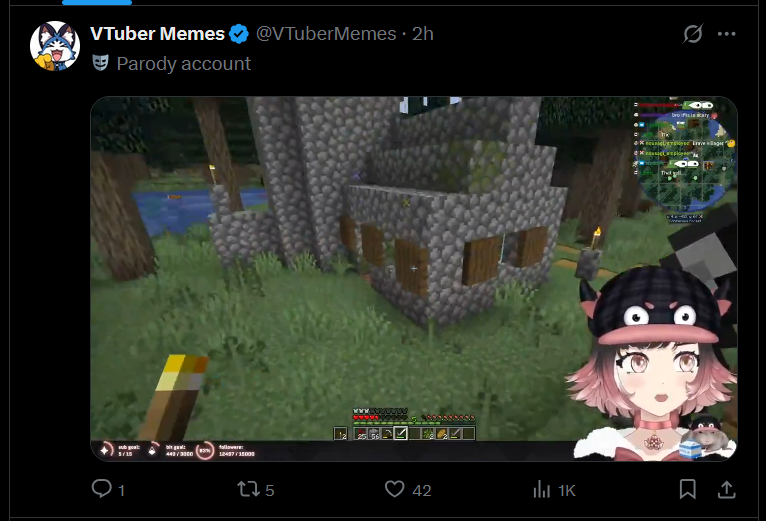The width and height of the screenshot is (766, 521).
Task: Open the post via the 2h timestamp
Action: tap(423, 34)
